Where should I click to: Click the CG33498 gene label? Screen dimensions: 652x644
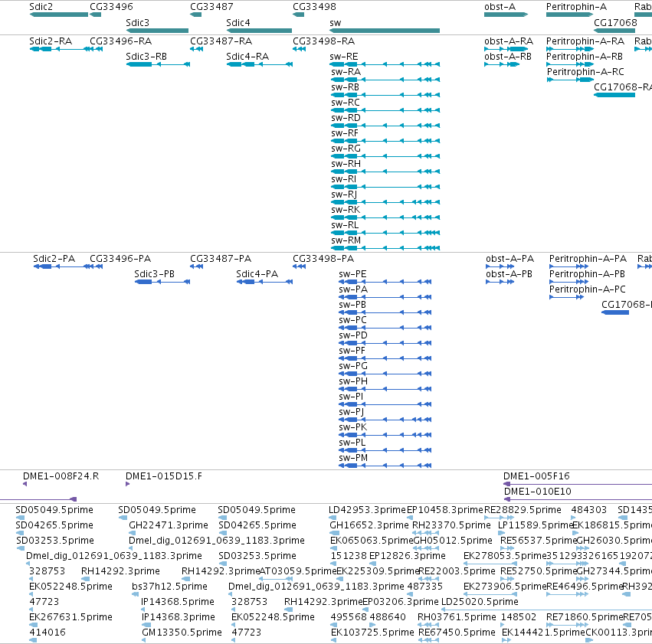coord(314,7)
